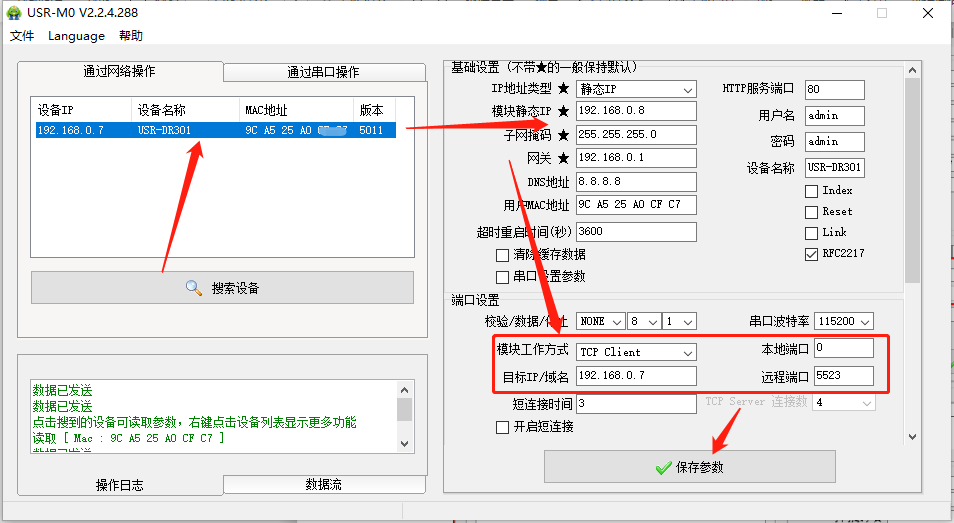Open the Language menu

pos(76,36)
